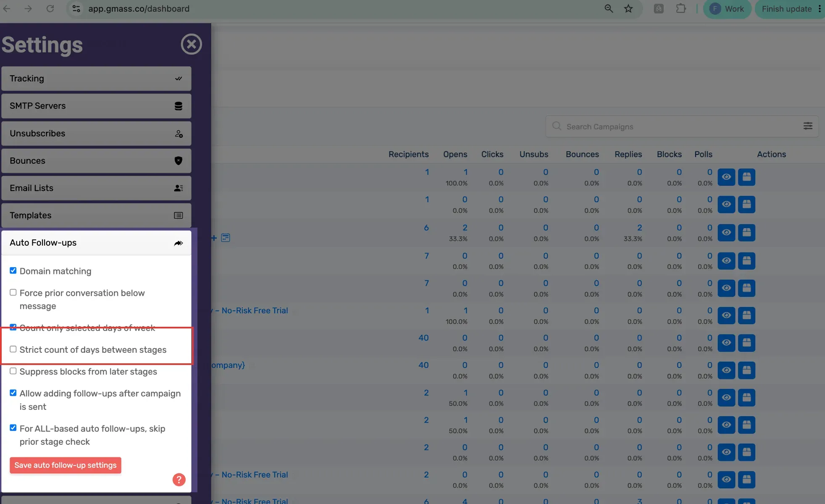Uncheck the Domain matching checkbox
The image size is (825, 504).
click(13, 270)
